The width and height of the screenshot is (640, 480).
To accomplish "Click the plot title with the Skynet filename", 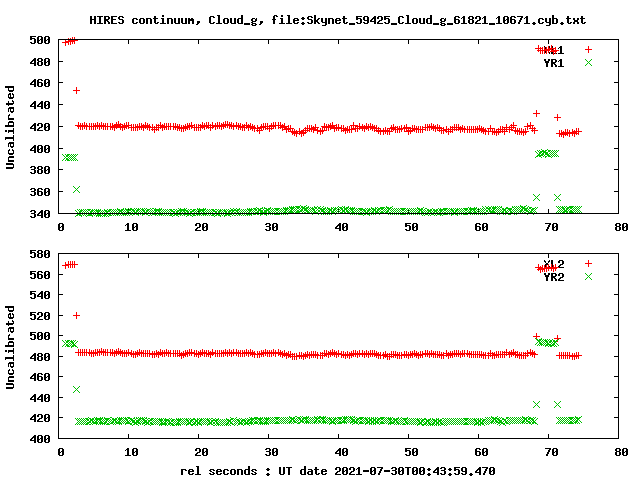I will point(338,20).
